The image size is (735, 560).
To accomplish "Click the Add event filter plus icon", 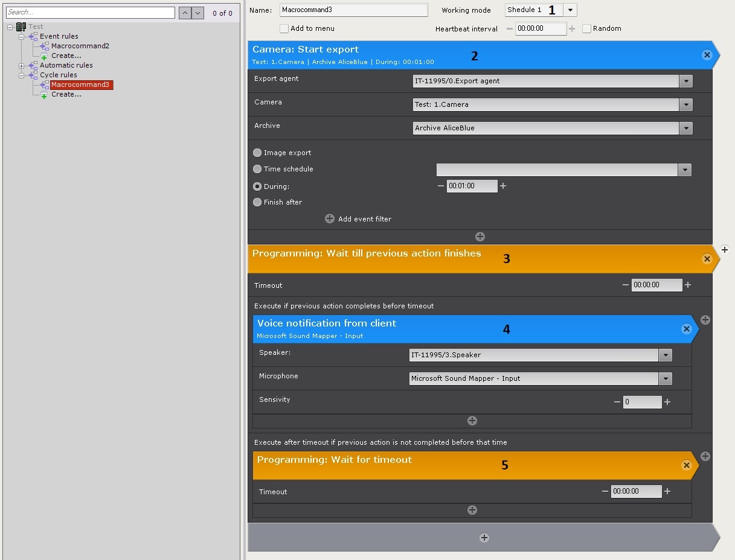I will coord(330,219).
